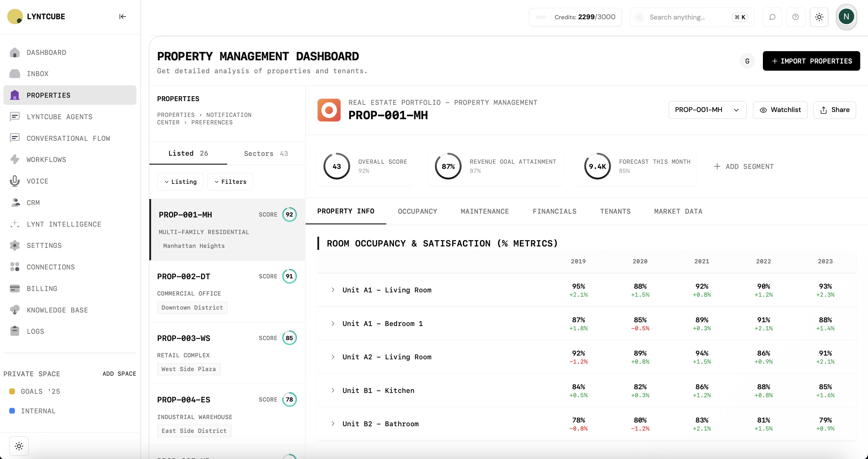Viewport: 868px width, 459px height.
Task: Open Connections in the sidebar
Action: click(x=51, y=267)
